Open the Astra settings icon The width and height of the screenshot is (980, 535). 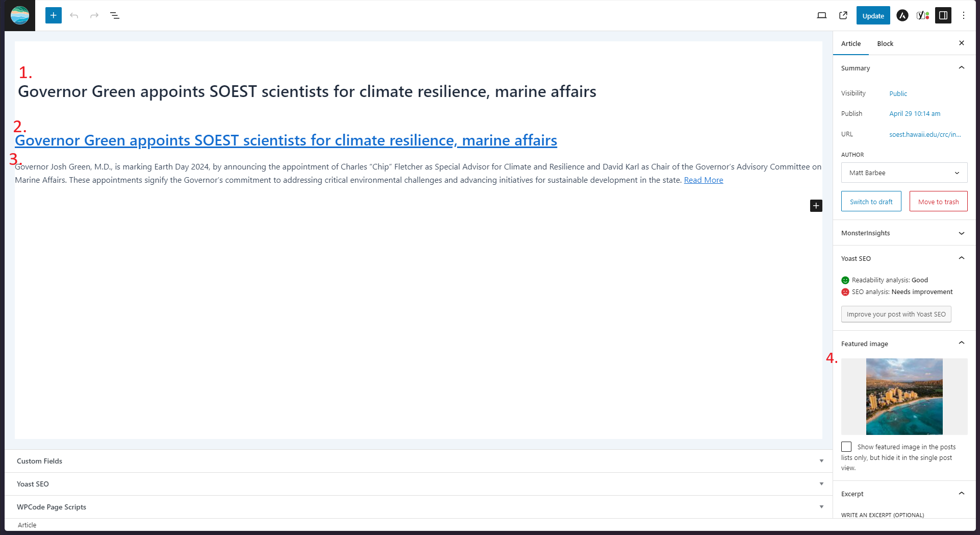click(902, 15)
